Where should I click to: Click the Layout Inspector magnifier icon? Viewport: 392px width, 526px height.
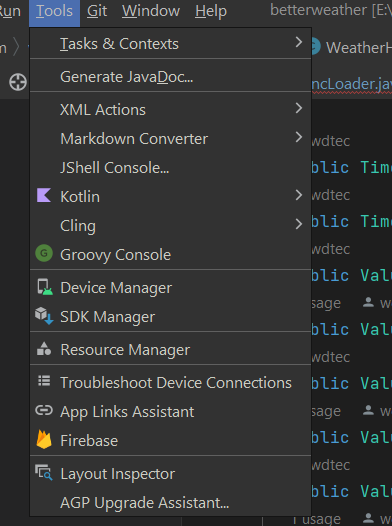click(44, 473)
